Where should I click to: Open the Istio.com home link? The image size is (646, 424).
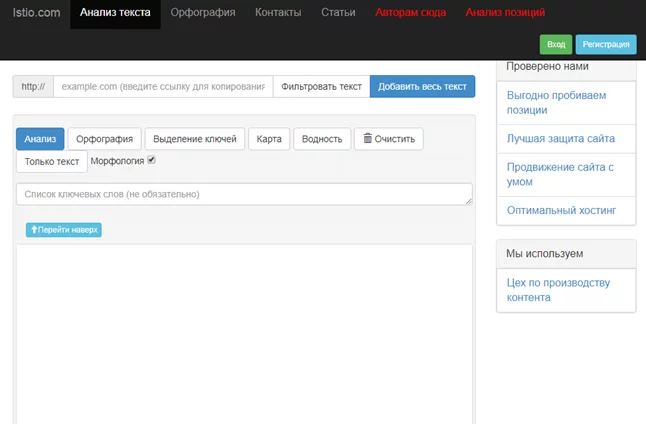click(36, 12)
